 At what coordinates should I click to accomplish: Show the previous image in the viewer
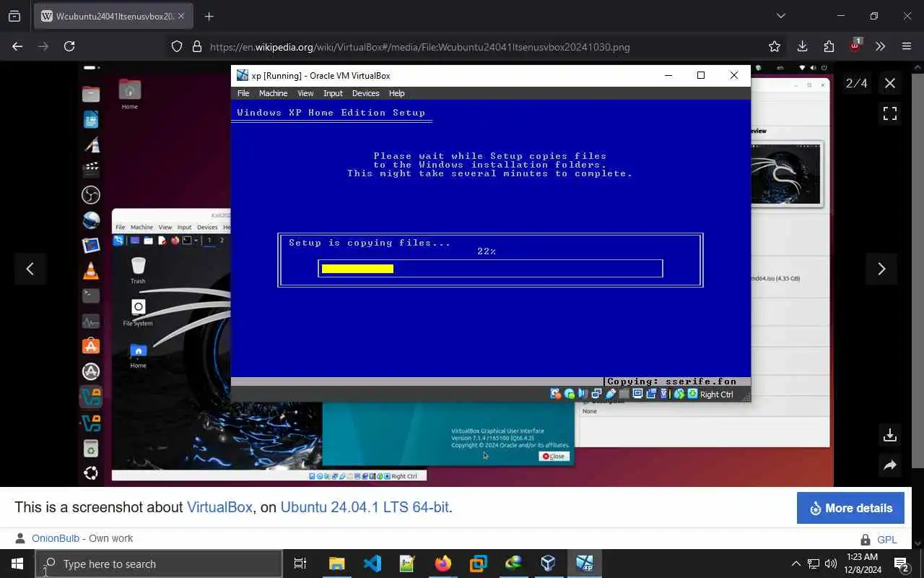[x=30, y=269]
